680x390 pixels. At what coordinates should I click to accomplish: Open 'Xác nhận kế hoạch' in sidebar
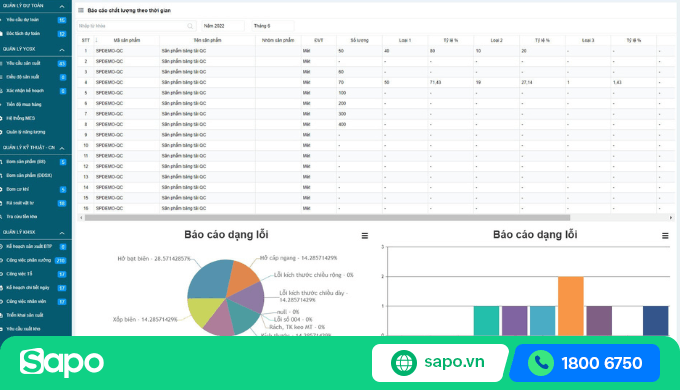pyautogui.click(x=25, y=91)
